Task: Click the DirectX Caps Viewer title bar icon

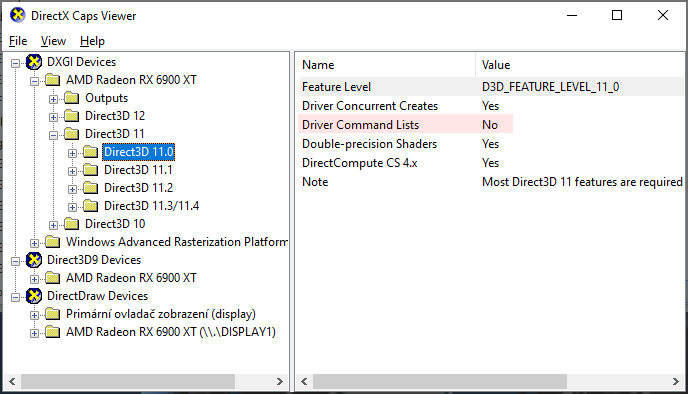Action: pos(18,15)
